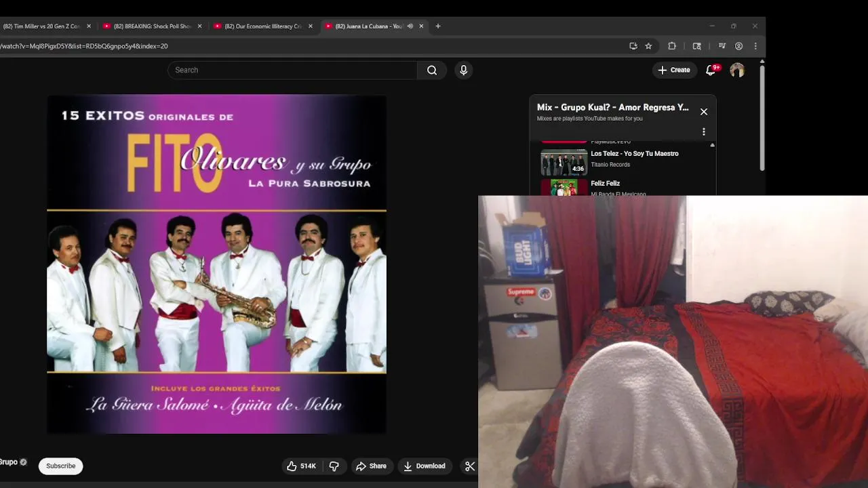Start voice search with microphone icon
868x488 pixels.
tap(464, 70)
